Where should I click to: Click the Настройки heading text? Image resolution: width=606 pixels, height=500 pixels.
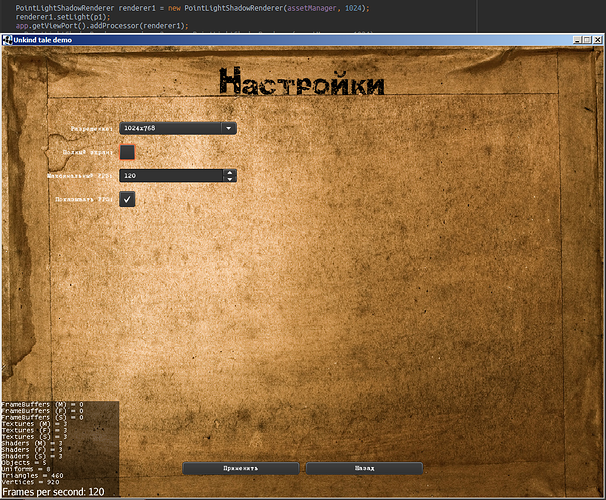302,81
